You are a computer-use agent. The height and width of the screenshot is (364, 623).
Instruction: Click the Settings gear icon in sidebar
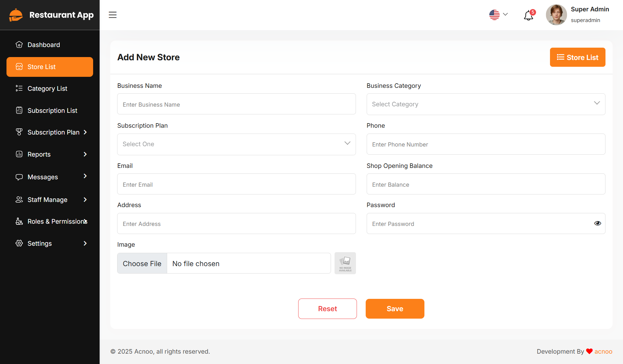[19, 243]
